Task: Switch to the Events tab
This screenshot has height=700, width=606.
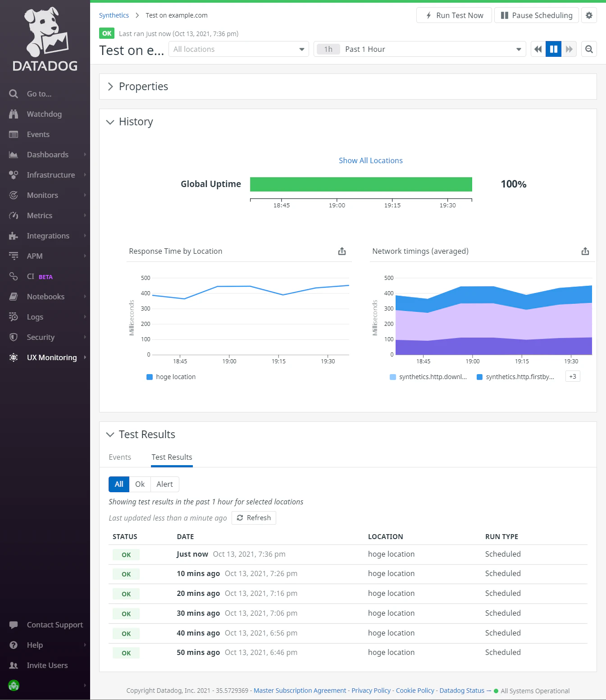Action: (x=120, y=457)
